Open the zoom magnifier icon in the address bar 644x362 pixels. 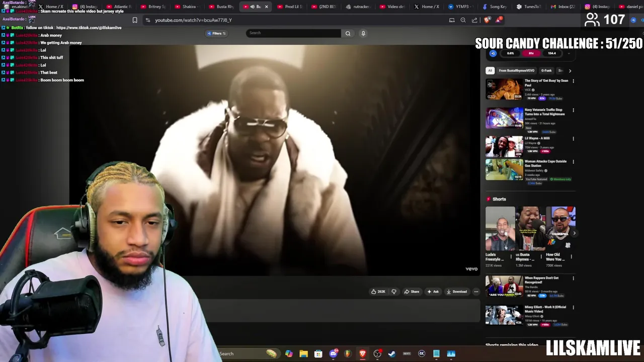click(x=463, y=20)
